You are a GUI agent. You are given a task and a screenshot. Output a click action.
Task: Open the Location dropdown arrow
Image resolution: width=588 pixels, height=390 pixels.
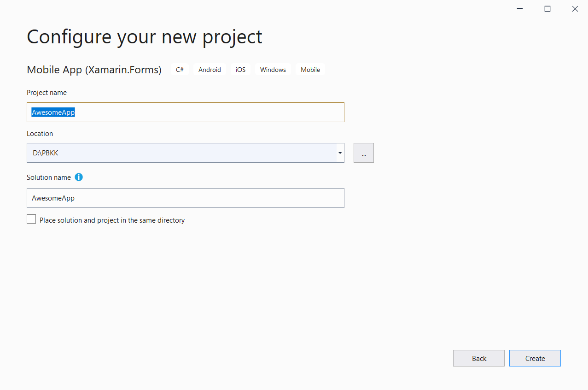pos(340,153)
